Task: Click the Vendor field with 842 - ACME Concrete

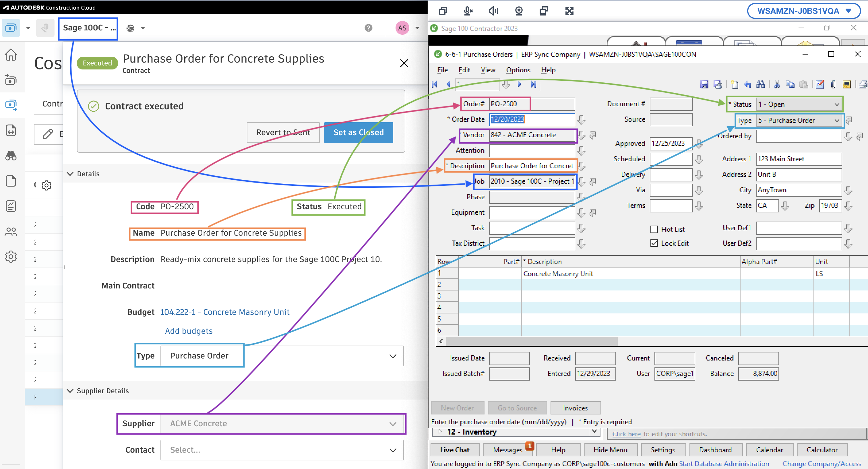Action: coord(532,135)
